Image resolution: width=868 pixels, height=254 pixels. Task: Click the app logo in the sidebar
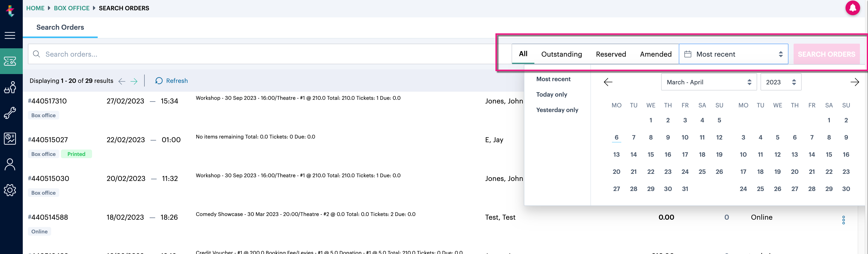pyautogui.click(x=11, y=11)
